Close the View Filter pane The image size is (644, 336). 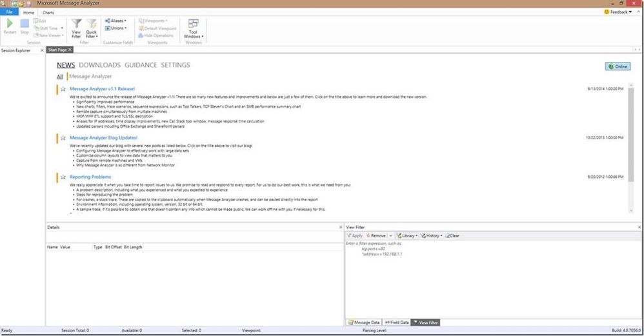click(x=639, y=227)
